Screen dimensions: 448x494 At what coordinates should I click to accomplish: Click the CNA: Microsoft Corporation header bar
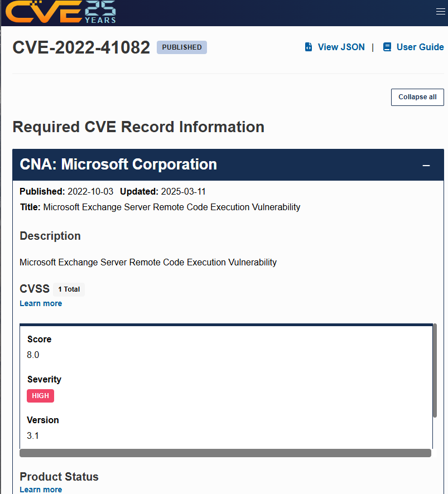(x=228, y=165)
